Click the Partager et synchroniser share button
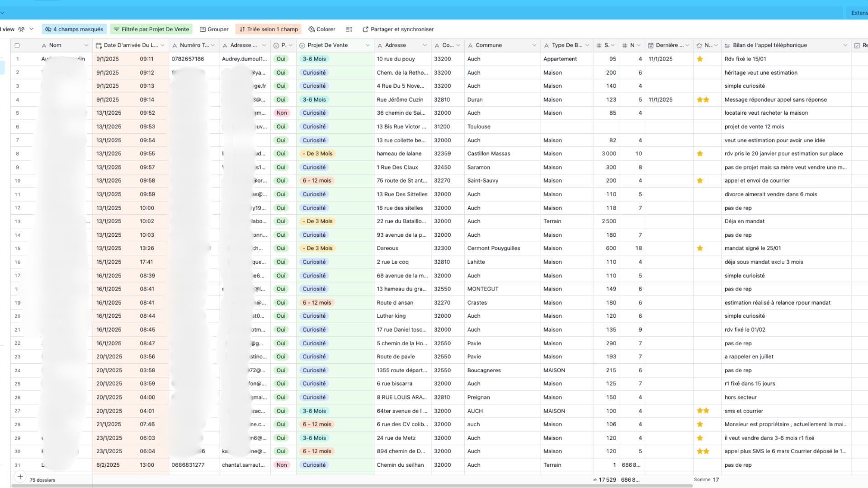868x488 pixels. click(x=398, y=29)
